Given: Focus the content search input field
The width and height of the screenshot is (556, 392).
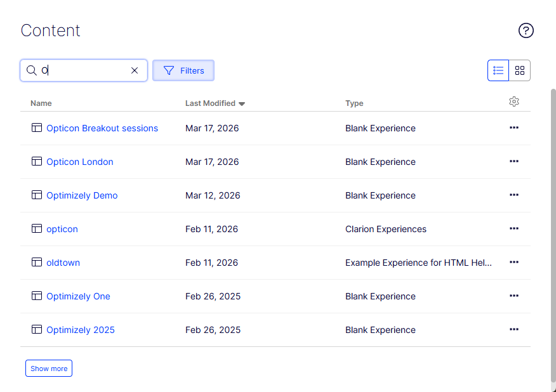Looking at the screenshot, I should (x=83, y=70).
